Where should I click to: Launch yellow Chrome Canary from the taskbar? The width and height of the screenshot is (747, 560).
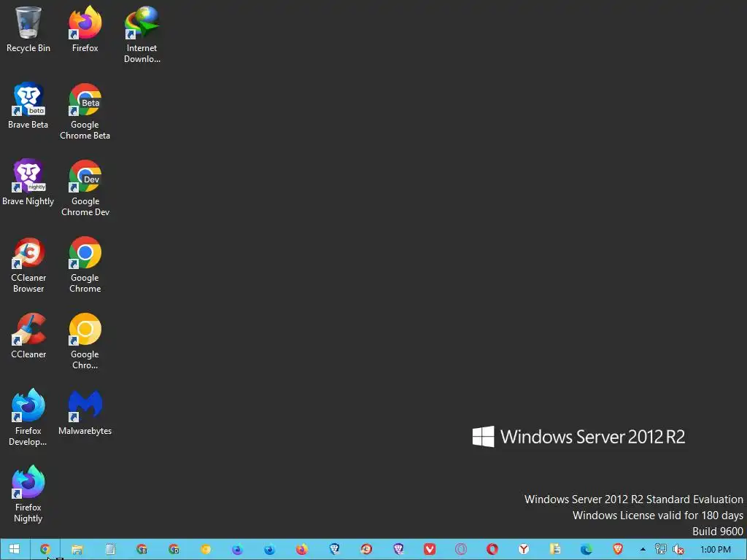(205, 549)
